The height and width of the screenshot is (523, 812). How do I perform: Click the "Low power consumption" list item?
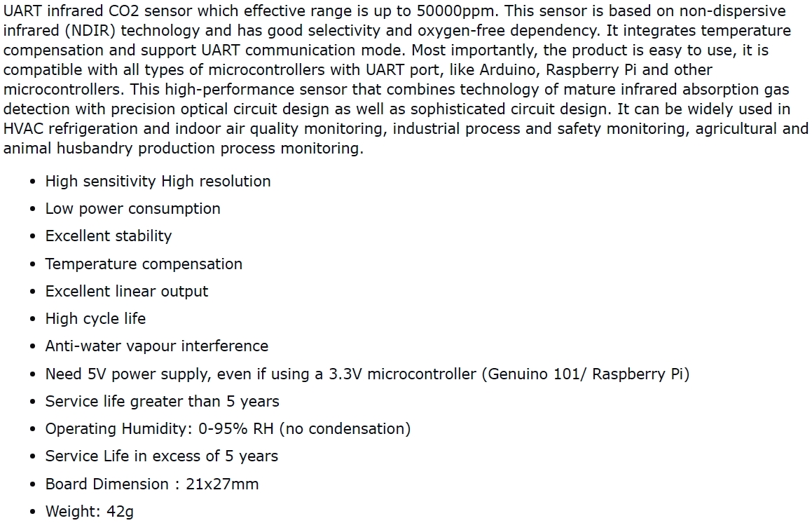coord(132,209)
